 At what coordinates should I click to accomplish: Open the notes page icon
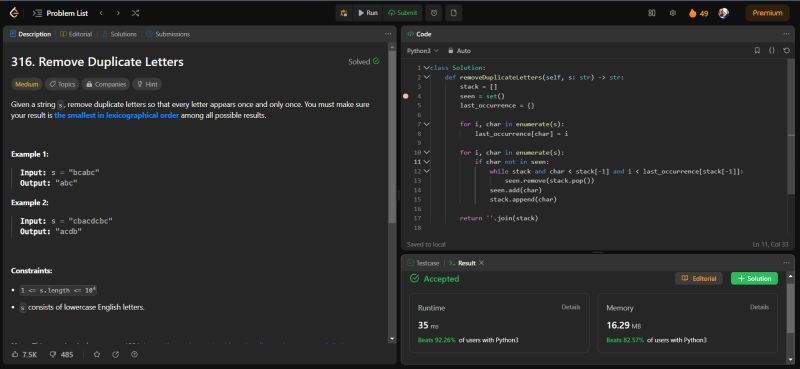[x=454, y=13]
